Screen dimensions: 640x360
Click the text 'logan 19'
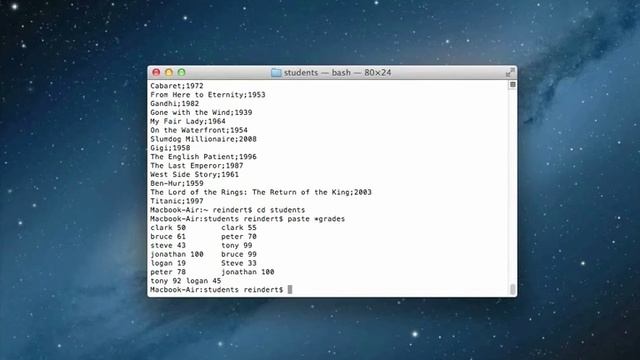tap(168, 263)
